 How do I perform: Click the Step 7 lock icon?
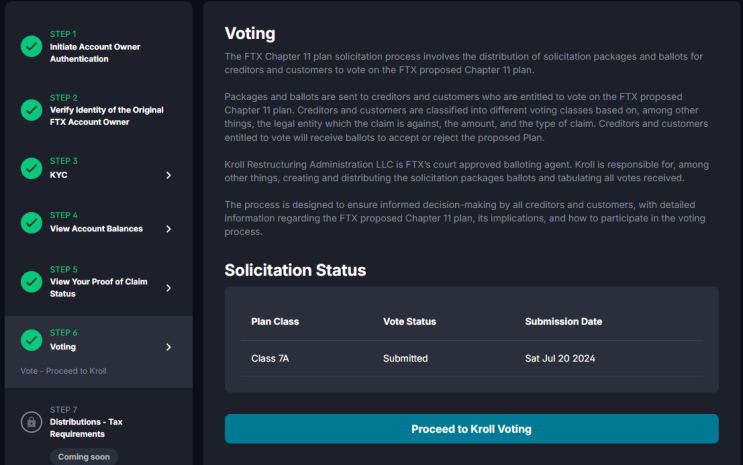pyautogui.click(x=30, y=422)
